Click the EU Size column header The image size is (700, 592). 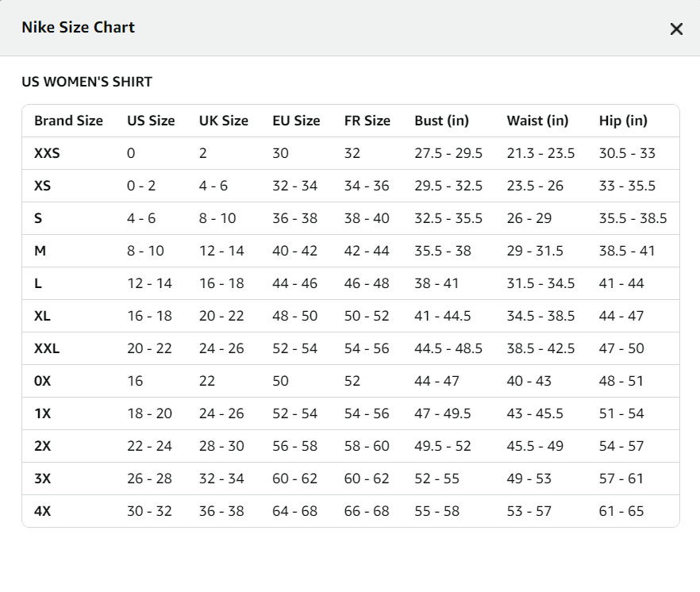(x=296, y=121)
